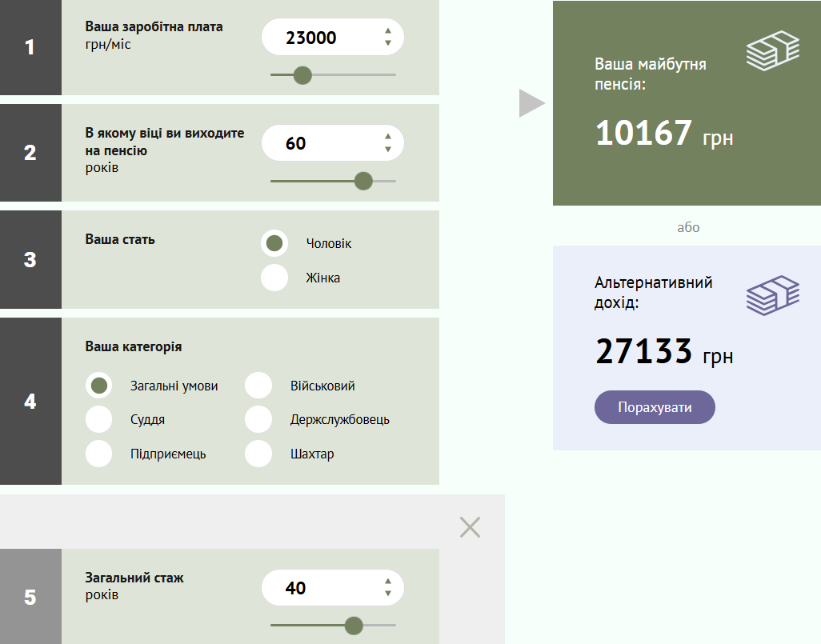This screenshot has width=821, height=644.
Task: Click the retirement age slider handle
Action: point(363,181)
